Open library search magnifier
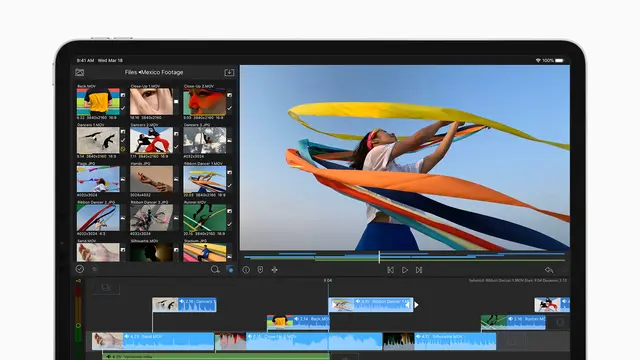 click(215, 269)
